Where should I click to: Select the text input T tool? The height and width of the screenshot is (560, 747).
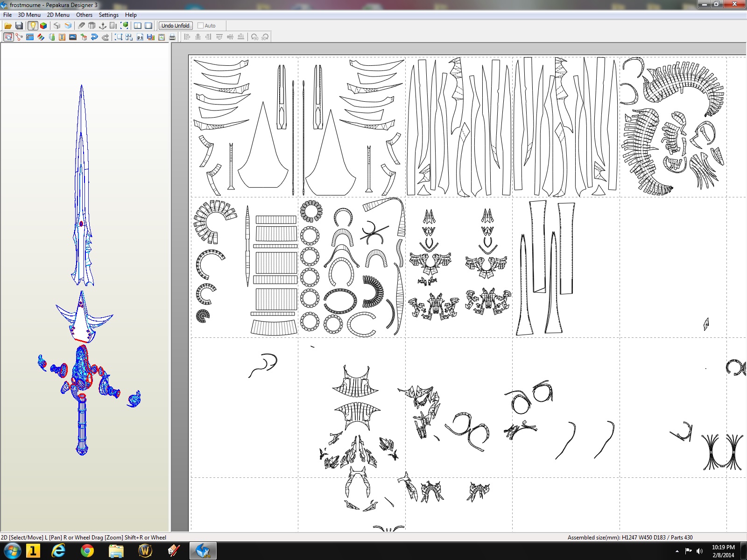(62, 37)
